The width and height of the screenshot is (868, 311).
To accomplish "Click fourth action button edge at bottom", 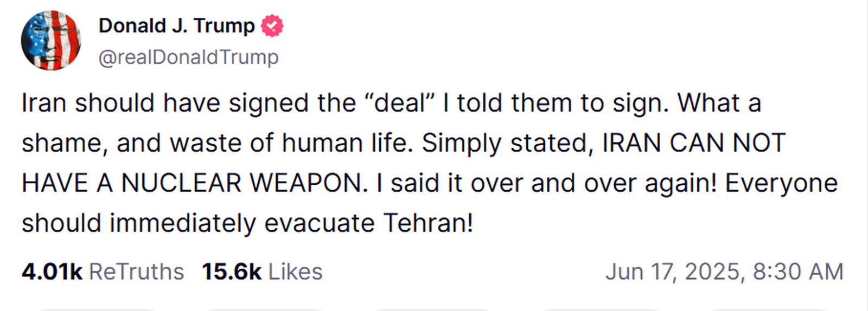I will click(601, 309).
